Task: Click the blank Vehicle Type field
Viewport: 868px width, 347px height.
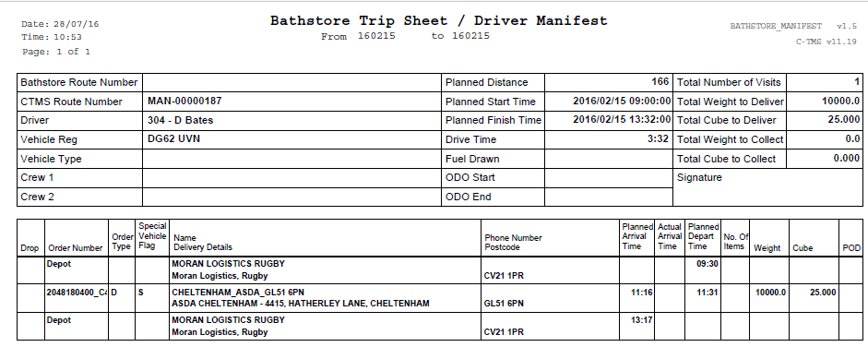Action: pos(291,159)
